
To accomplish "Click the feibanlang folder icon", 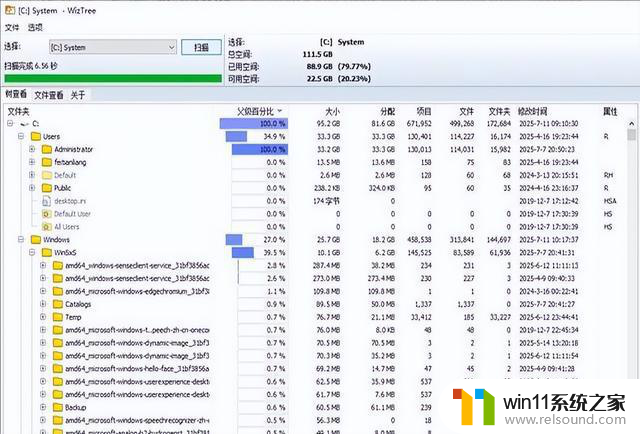I will 47,162.
